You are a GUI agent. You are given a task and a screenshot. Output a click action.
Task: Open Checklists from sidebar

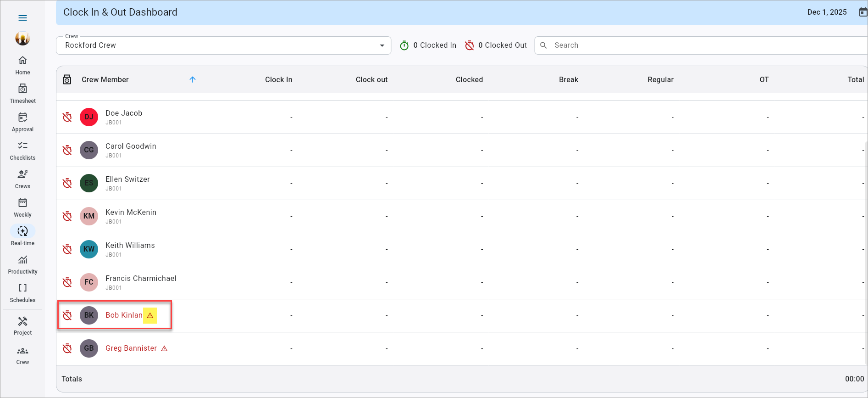[22, 151]
